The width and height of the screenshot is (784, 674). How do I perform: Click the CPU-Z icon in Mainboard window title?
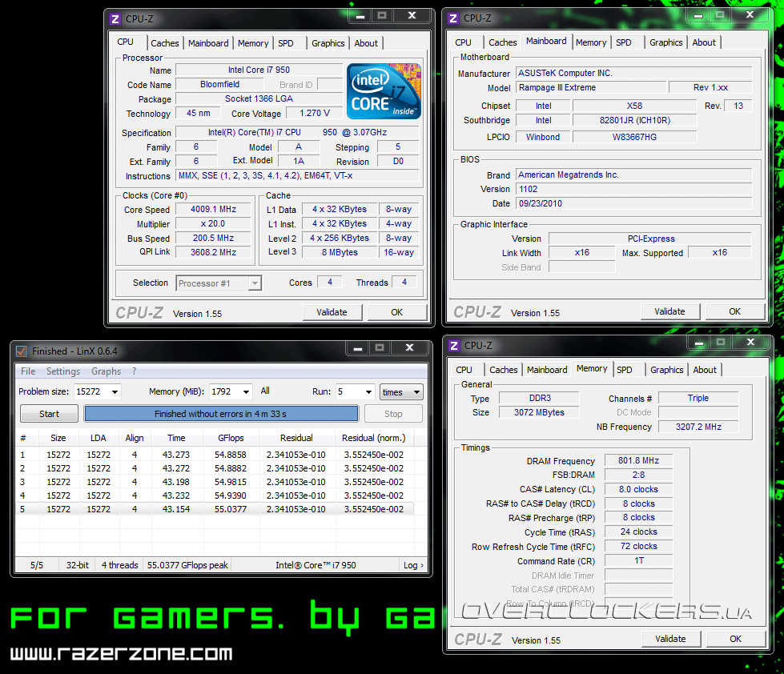click(453, 18)
